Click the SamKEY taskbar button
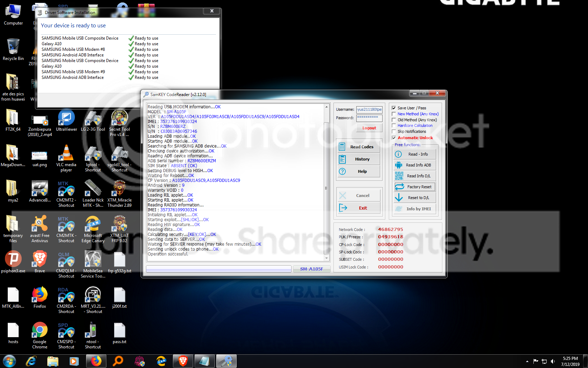This screenshot has width=588, height=368. click(x=226, y=361)
